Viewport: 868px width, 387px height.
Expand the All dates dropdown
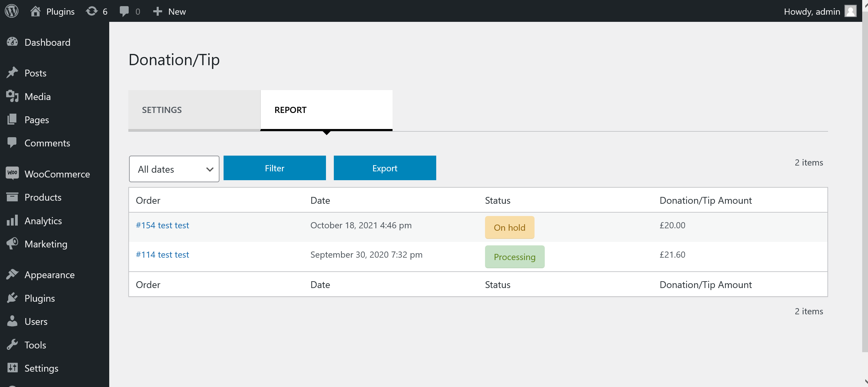pyautogui.click(x=174, y=169)
